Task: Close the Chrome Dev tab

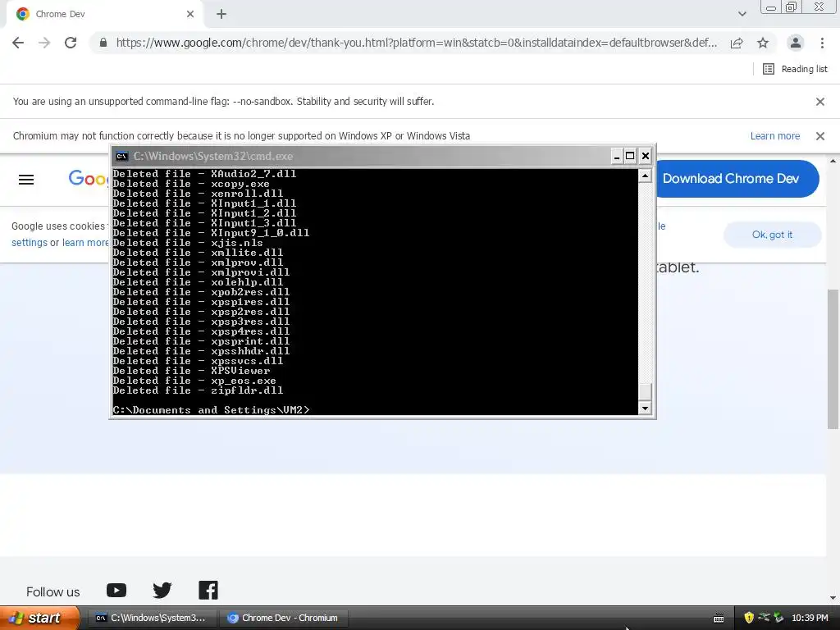Action: 190,14
